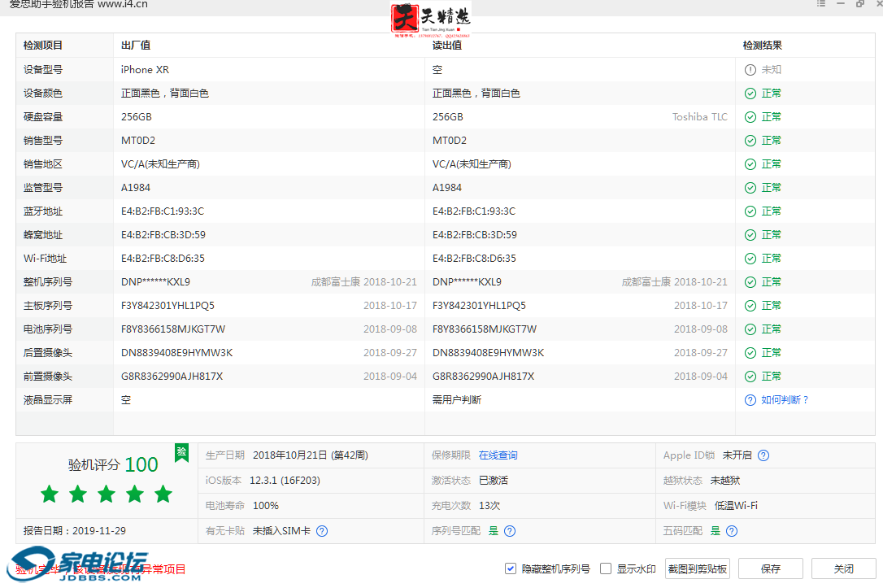883x588 pixels.
Task: Select factory cellular address E4:B2:FB:CB:3D:59
Action: coord(163,235)
